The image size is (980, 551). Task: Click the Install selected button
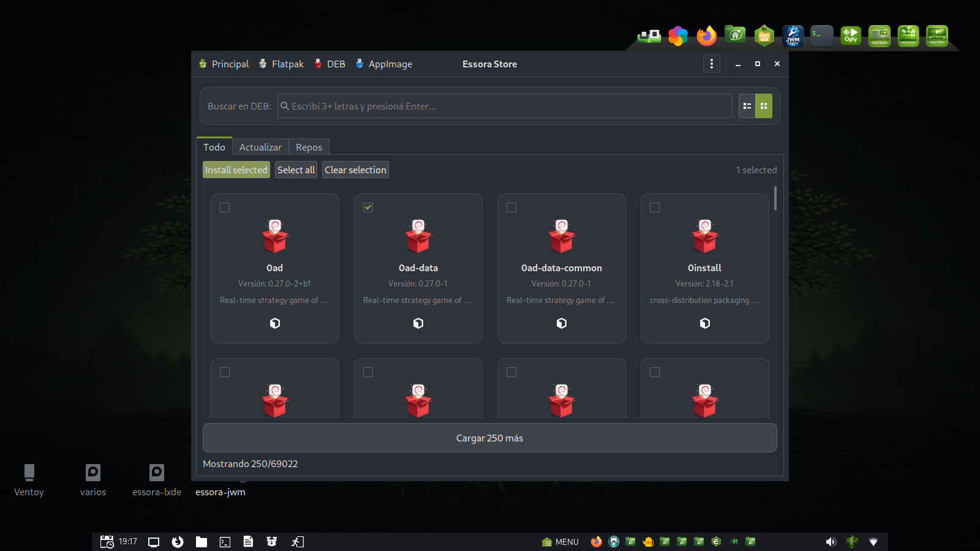[236, 170]
